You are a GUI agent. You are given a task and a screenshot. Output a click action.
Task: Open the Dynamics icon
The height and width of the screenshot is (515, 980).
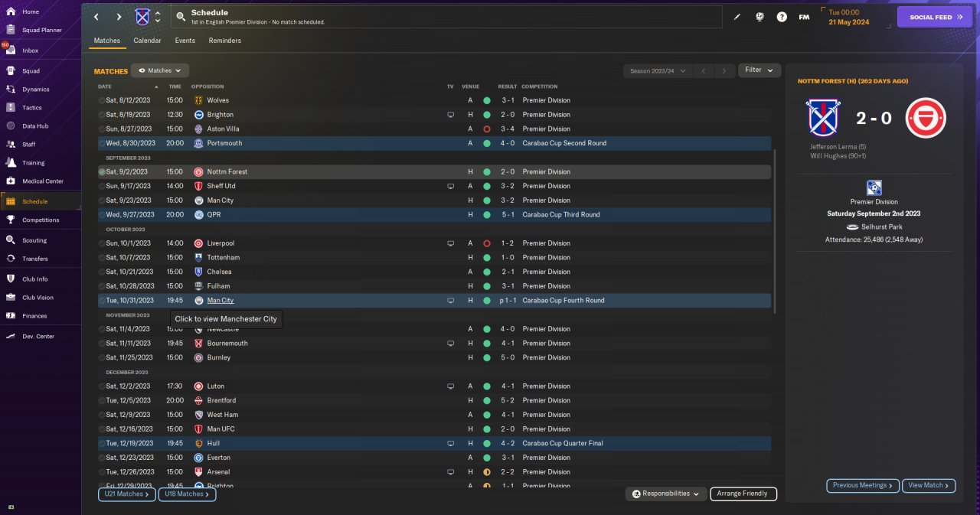click(11, 89)
